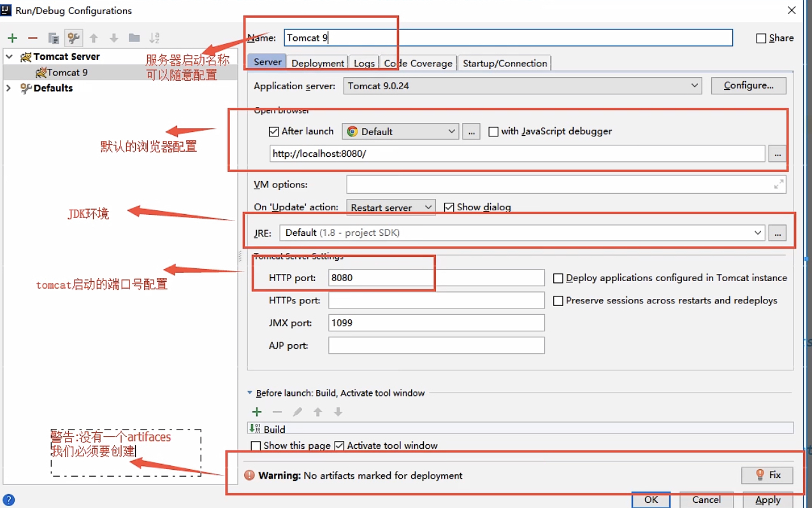Click the IntelliJ icon in the title bar
This screenshot has height=508, width=812.
pyautogui.click(x=6, y=10)
